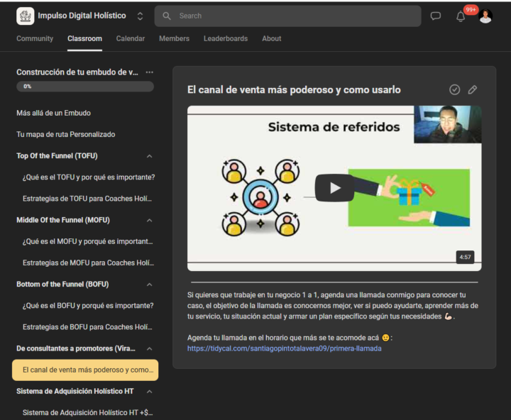This screenshot has height=420, width=511.
Task: Open the user profile avatar menu
Action: pyautogui.click(x=485, y=16)
